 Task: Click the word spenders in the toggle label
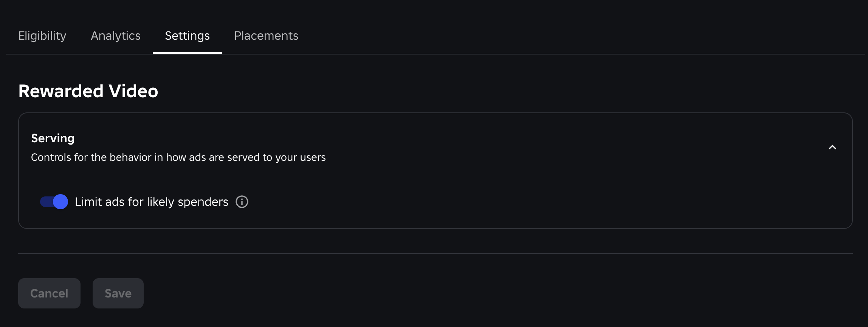[203, 202]
